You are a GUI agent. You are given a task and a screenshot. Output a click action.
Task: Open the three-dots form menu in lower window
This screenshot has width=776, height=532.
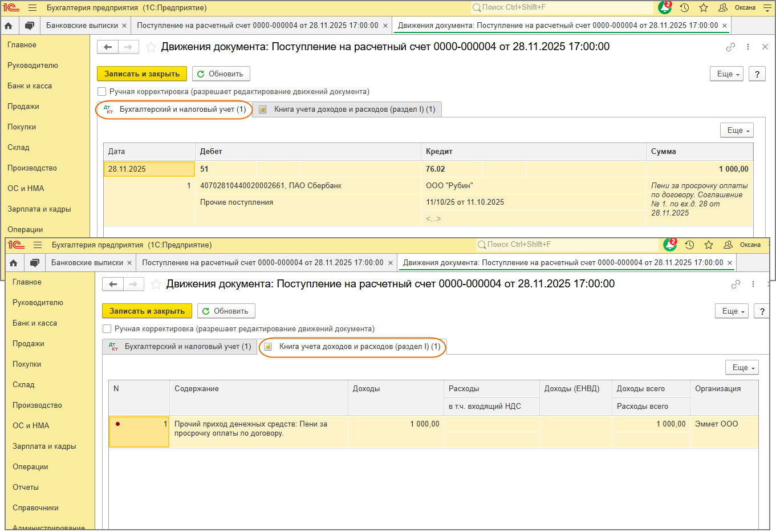(x=753, y=284)
